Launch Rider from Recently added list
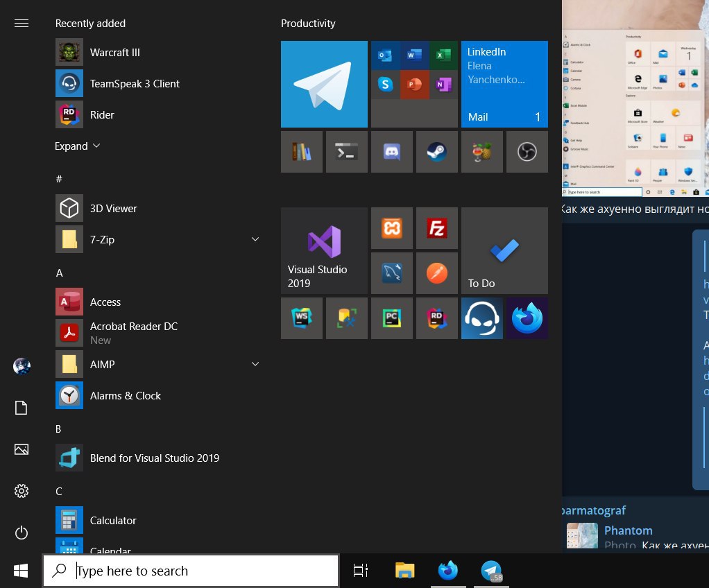 click(x=158, y=115)
